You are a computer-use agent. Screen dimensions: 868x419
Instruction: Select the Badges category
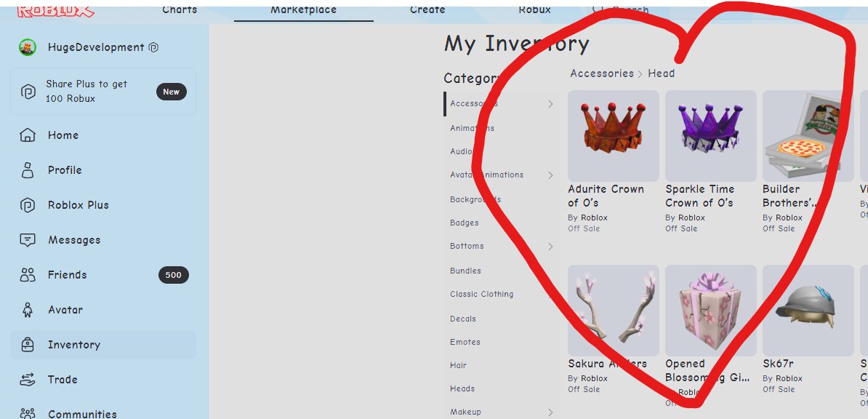(465, 223)
